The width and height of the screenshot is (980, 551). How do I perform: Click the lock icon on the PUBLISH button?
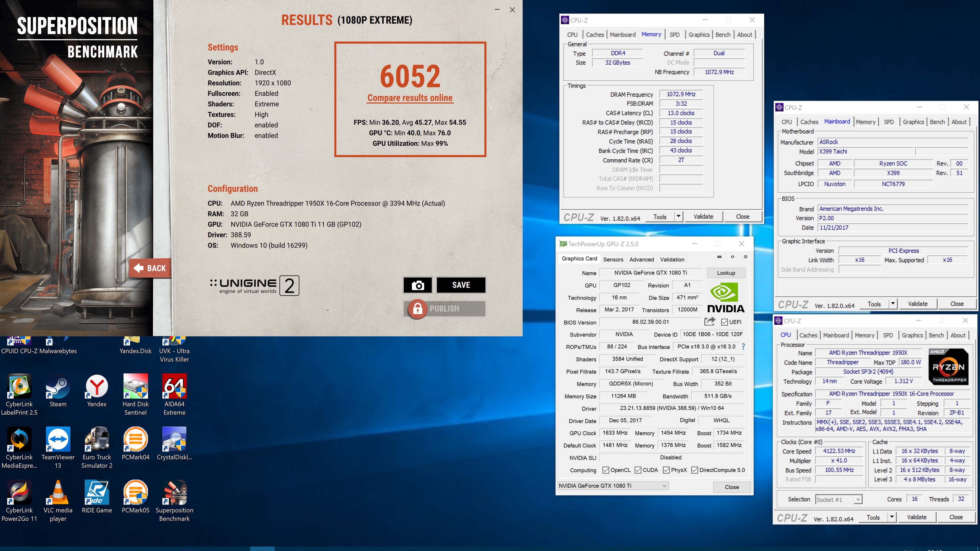pyautogui.click(x=417, y=309)
